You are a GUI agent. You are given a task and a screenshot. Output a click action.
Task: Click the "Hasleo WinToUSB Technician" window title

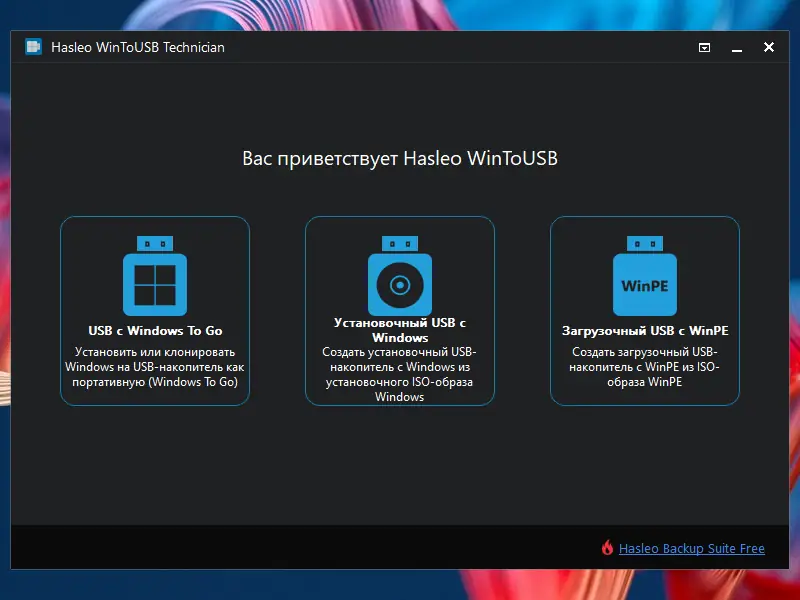point(138,47)
